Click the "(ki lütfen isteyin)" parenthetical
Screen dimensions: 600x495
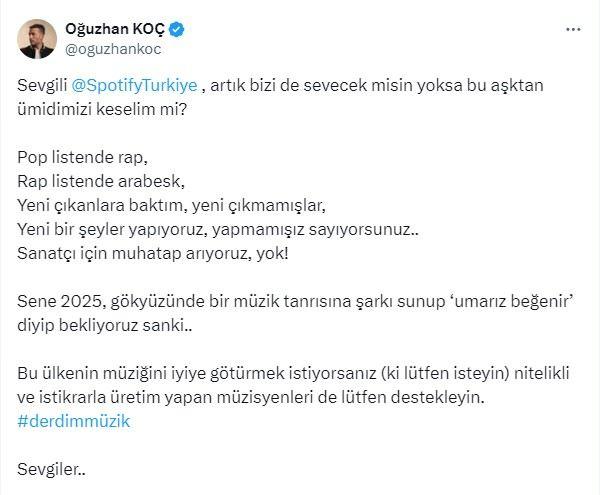(x=445, y=373)
